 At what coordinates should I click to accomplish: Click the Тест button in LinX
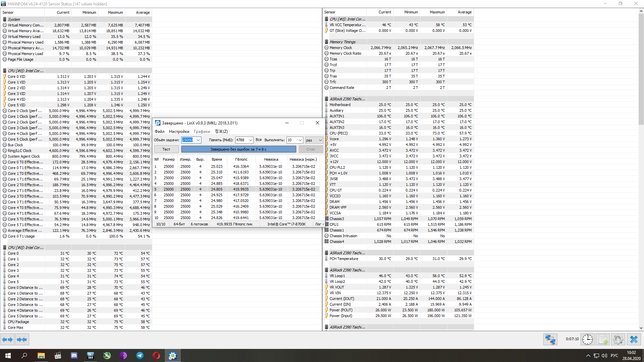[x=166, y=149]
